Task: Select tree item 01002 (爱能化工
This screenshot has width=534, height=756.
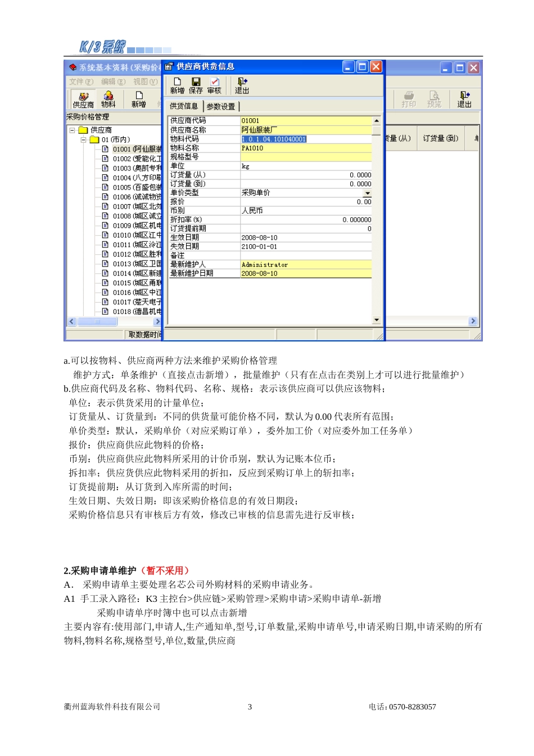Action: point(137,159)
